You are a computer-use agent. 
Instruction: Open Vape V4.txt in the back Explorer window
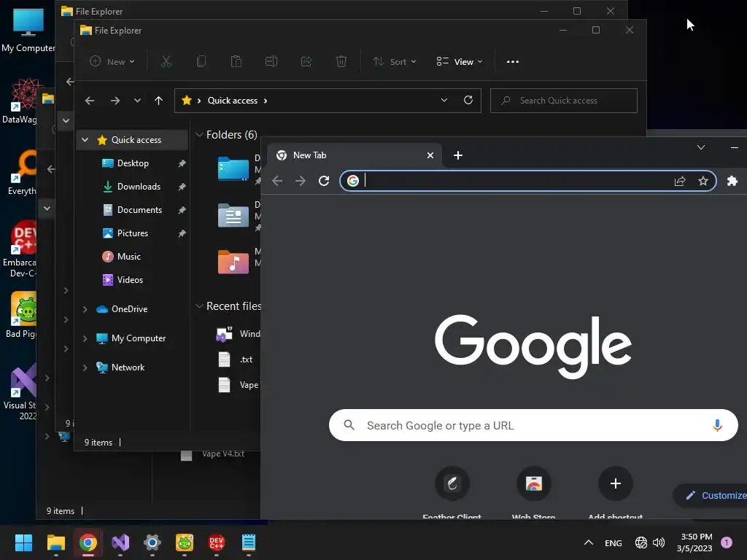click(x=212, y=454)
